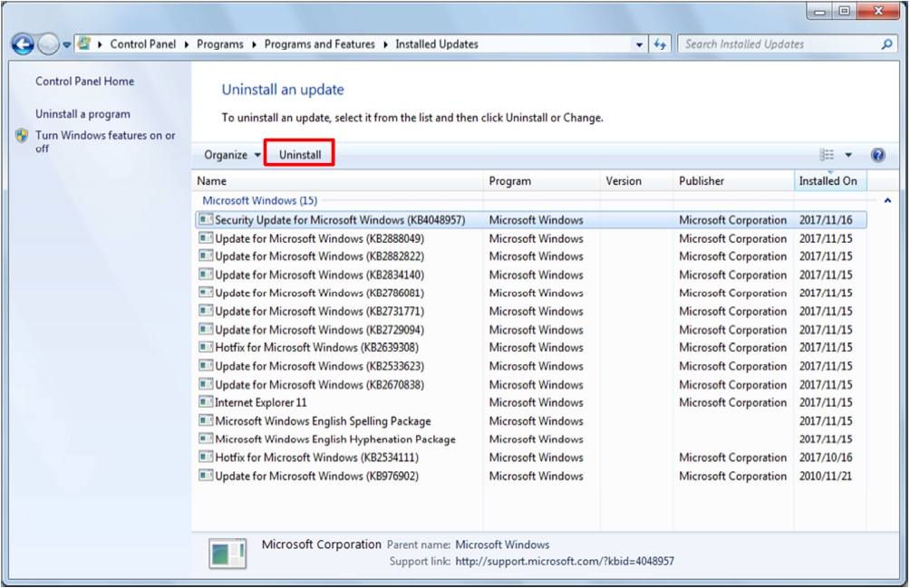Select Microsoft Windows English Spelling Package
910x588 pixels.
tap(531, 421)
